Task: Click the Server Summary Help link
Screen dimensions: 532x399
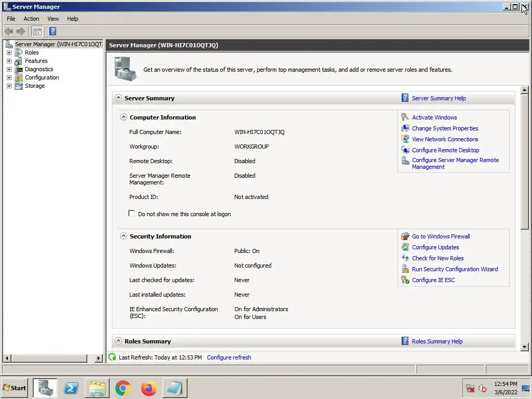Action: [x=438, y=98]
